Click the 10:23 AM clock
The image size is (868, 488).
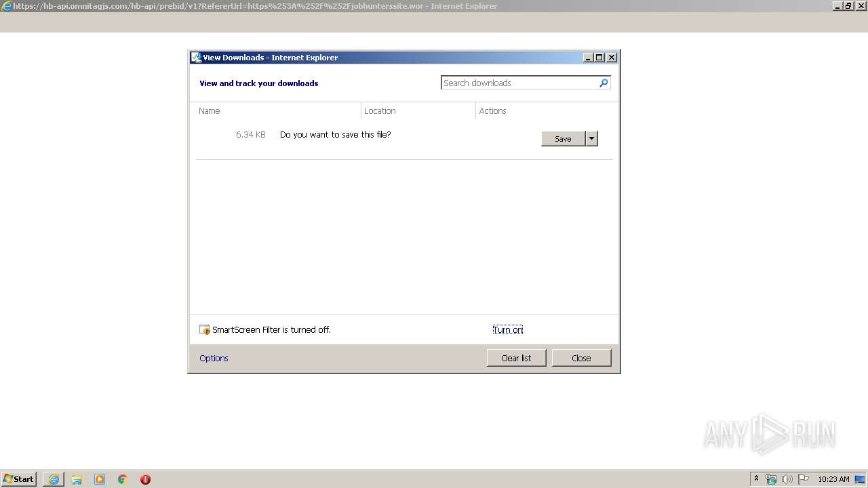[x=833, y=479]
